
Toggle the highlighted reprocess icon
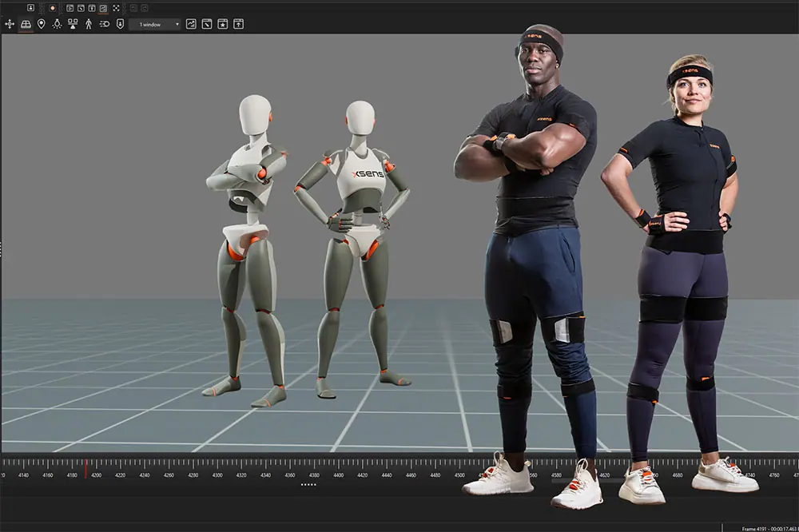(102, 8)
